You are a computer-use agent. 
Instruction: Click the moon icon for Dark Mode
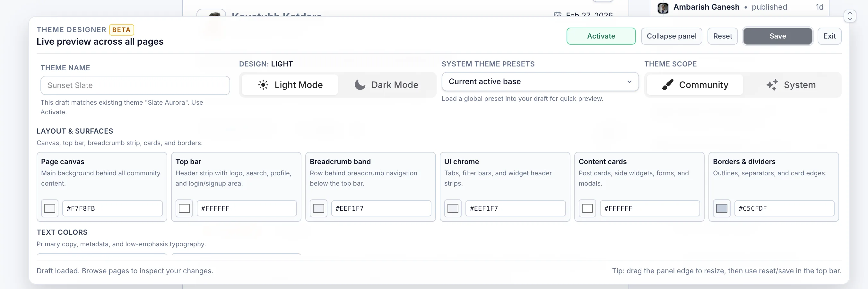tap(360, 85)
